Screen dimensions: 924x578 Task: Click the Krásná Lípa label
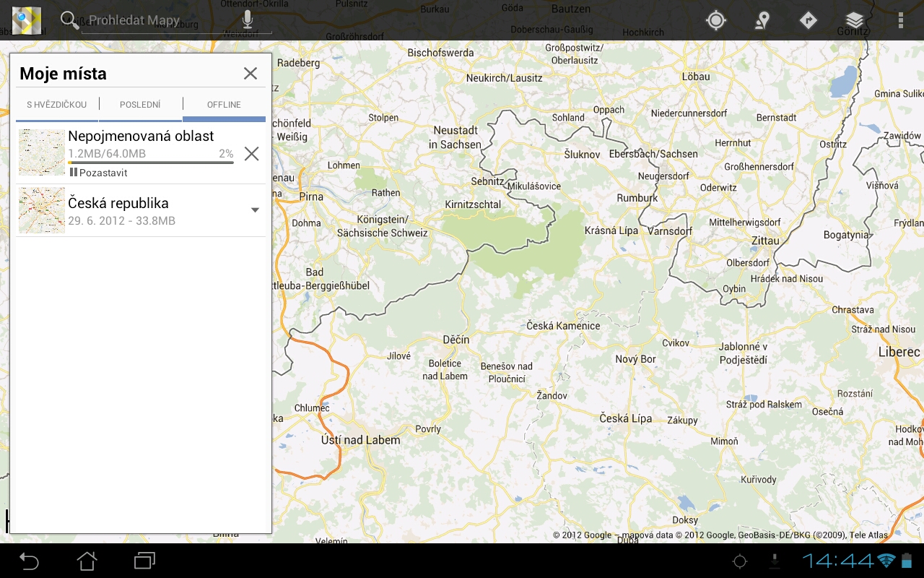click(x=611, y=230)
